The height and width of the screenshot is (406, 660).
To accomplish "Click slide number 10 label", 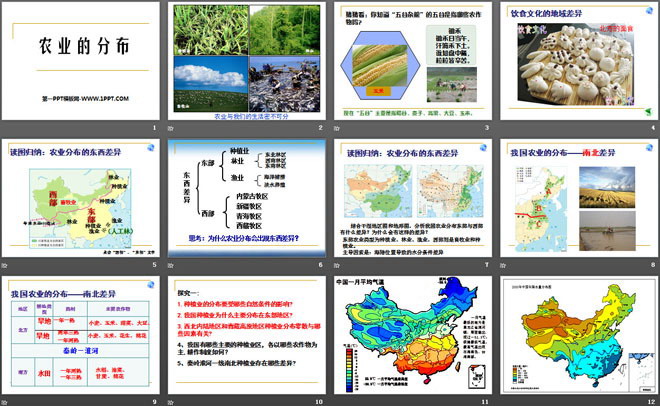I will pos(319,402).
